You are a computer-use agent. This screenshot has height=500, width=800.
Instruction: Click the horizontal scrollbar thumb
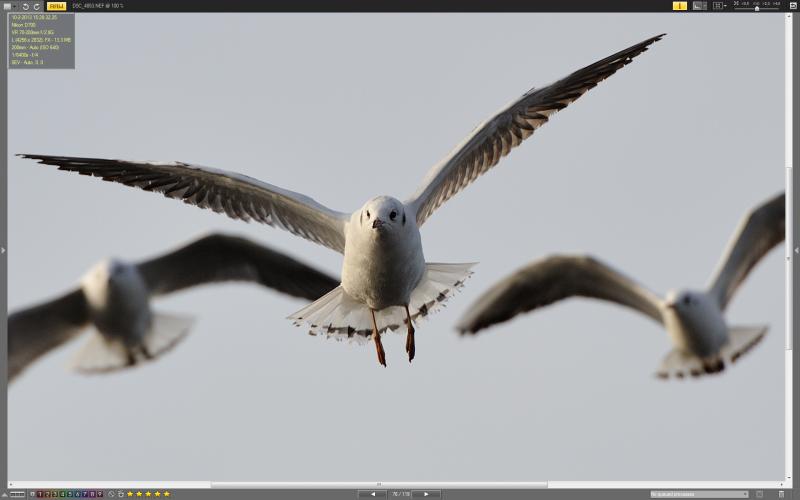379,485
